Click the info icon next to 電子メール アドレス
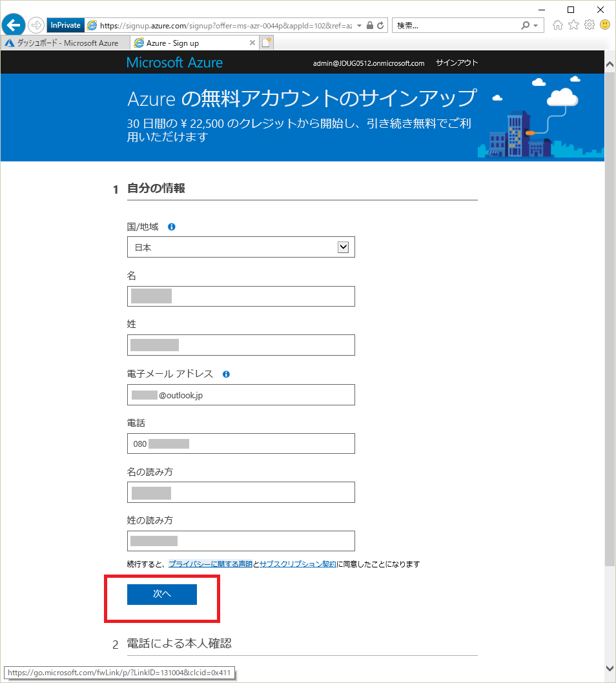Screen dimensions: 616x683 [x=226, y=374]
